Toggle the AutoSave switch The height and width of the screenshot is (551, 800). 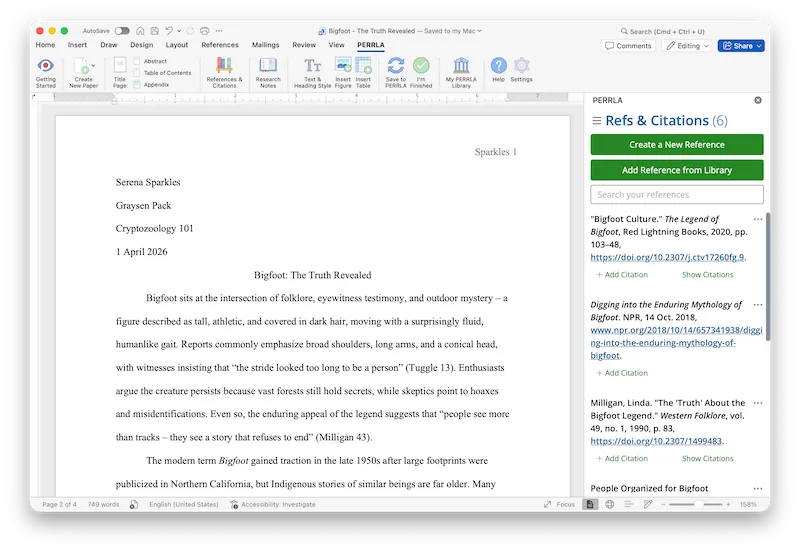click(x=122, y=31)
